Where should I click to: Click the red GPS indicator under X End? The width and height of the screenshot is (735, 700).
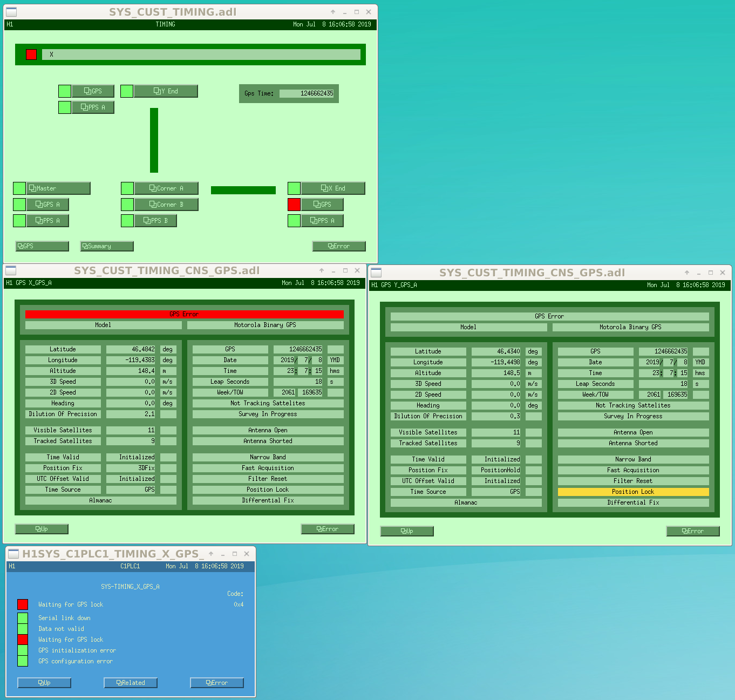tap(294, 205)
